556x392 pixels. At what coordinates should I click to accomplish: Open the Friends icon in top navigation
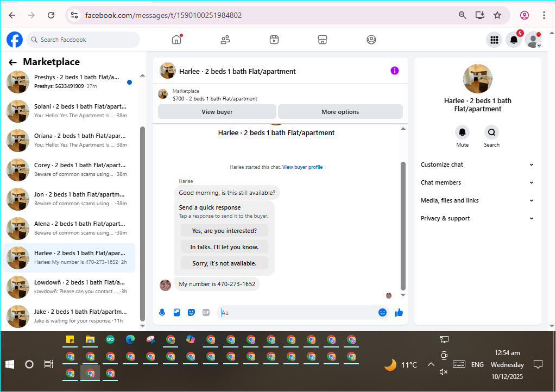(225, 40)
